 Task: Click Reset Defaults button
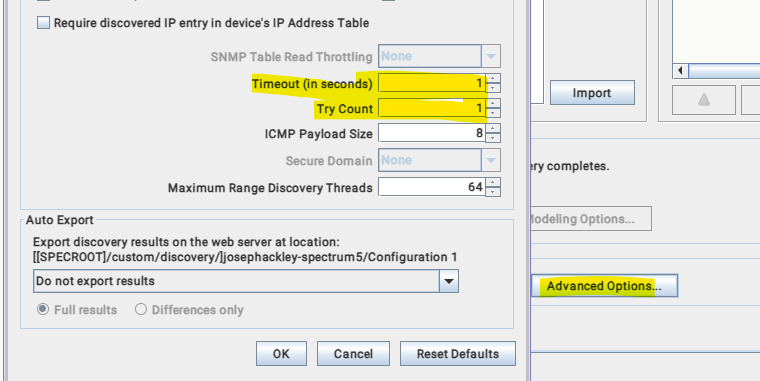pos(458,354)
